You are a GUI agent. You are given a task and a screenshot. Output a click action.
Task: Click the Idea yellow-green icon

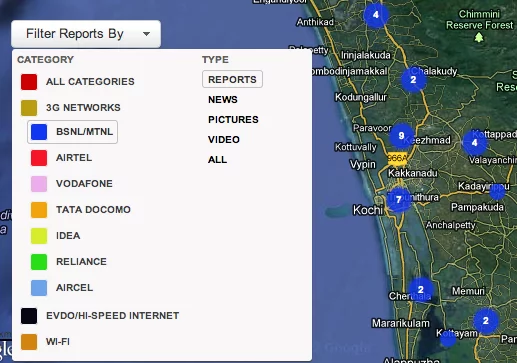39,236
